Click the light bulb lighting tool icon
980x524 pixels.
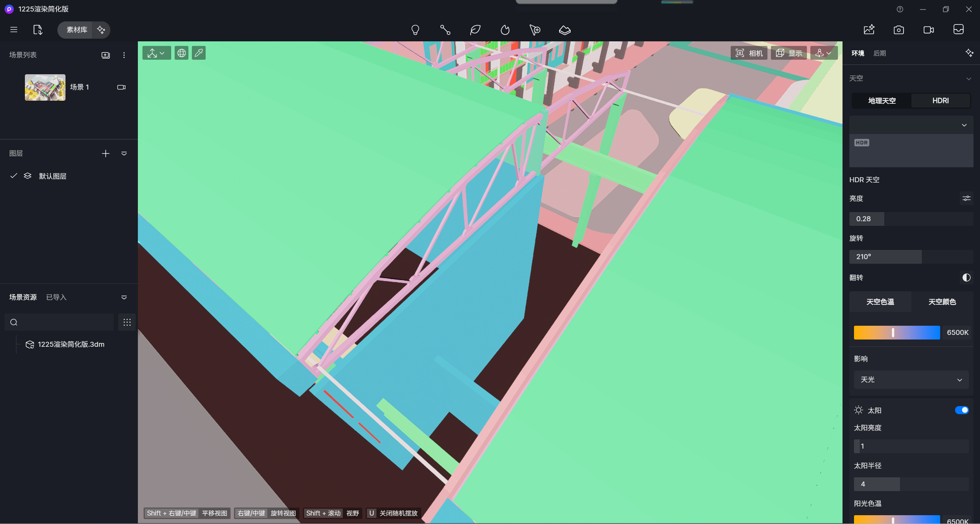coord(415,30)
